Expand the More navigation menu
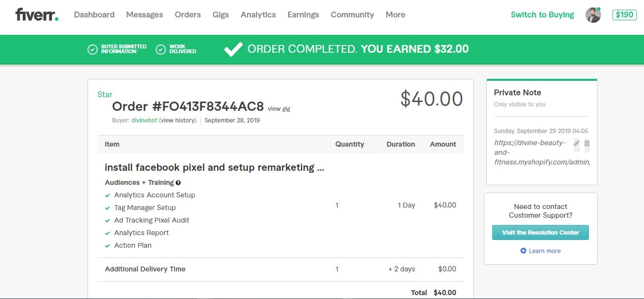The height and width of the screenshot is (299, 644). [395, 15]
